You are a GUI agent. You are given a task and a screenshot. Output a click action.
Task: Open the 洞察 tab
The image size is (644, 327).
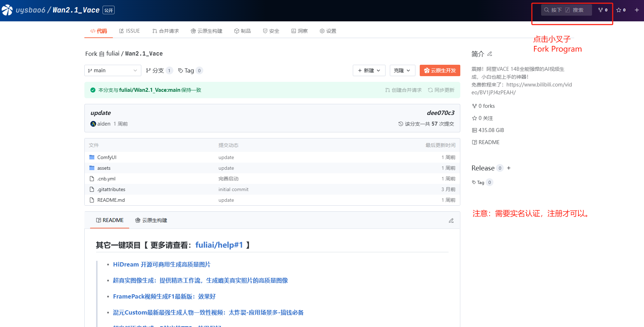pos(299,31)
